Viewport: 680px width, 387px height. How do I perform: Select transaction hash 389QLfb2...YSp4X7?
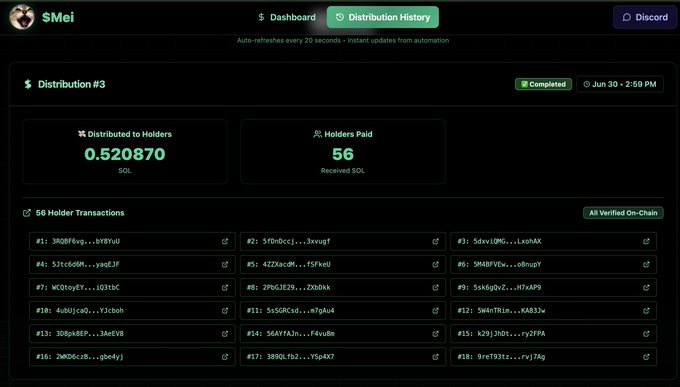[300, 357]
